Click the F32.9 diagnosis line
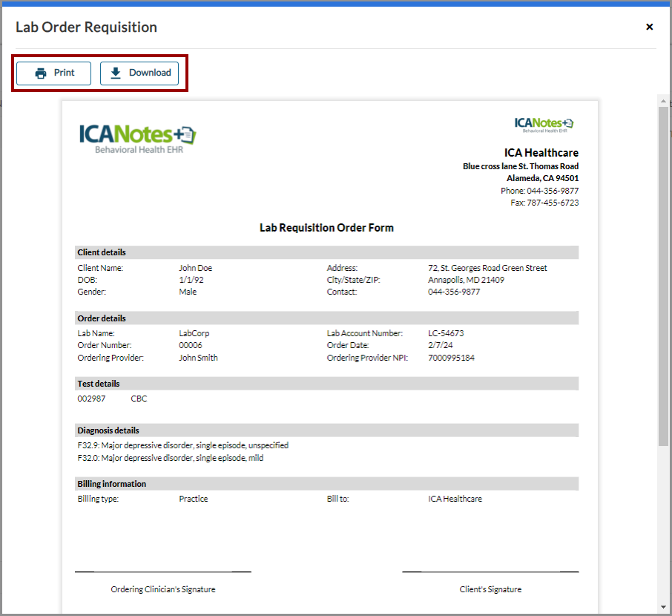The image size is (672, 616). (x=182, y=445)
